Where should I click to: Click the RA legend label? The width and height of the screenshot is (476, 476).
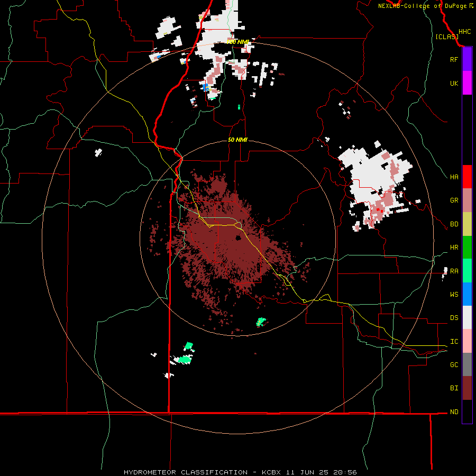[x=454, y=271]
